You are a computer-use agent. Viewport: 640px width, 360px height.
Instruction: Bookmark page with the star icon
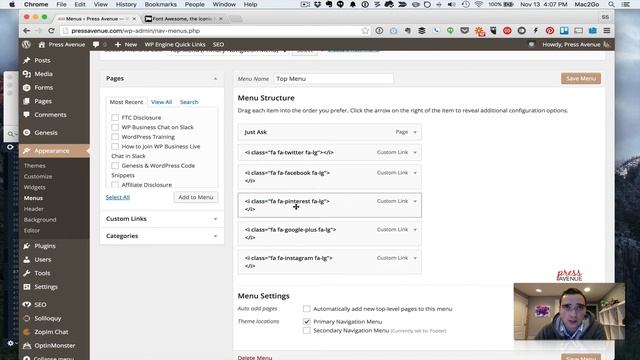click(365, 31)
